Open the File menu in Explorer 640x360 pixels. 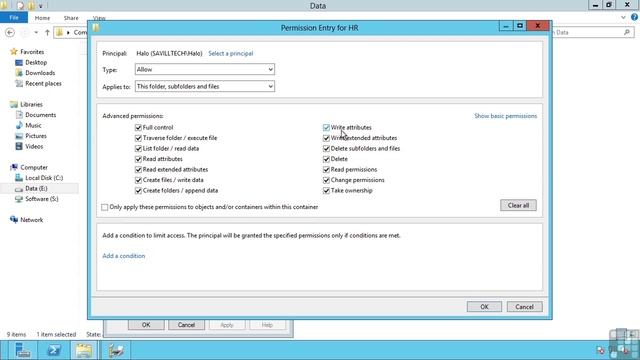click(x=14, y=18)
